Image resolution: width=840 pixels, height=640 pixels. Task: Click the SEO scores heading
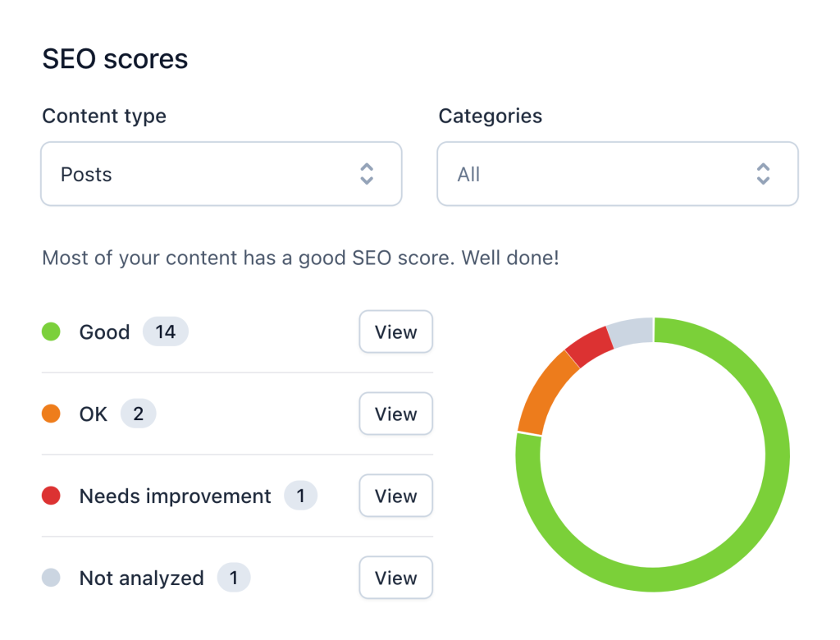pos(115,58)
